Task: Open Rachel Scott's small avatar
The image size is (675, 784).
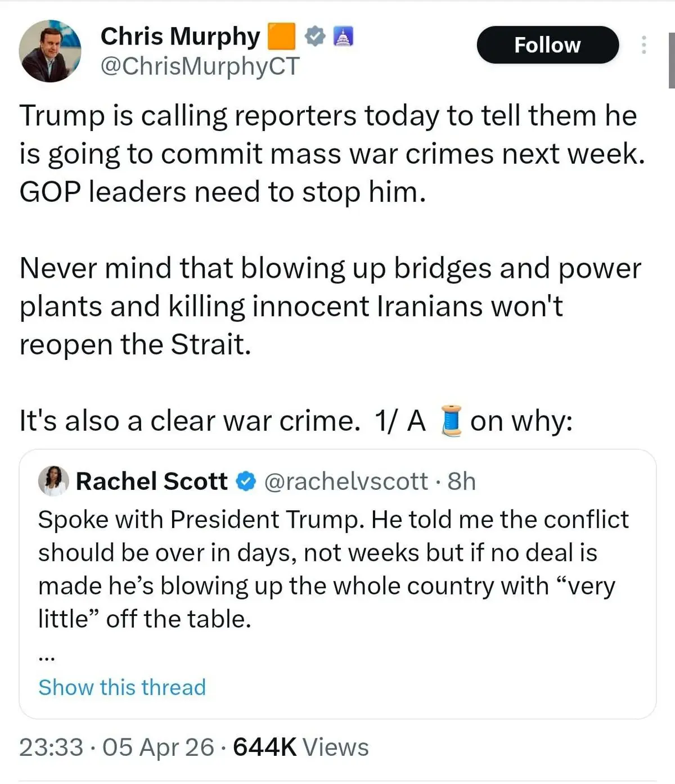Action: tap(53, 481)
